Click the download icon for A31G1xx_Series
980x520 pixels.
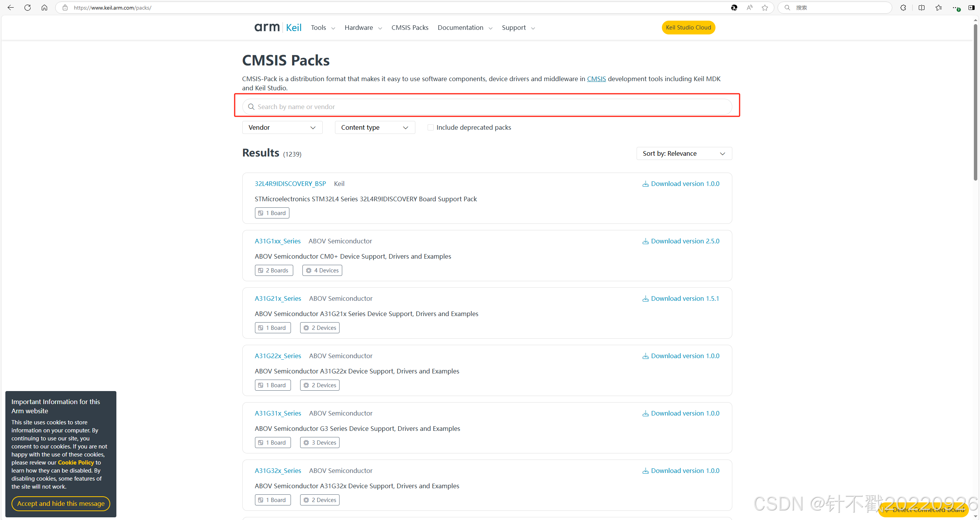(645, 241)
